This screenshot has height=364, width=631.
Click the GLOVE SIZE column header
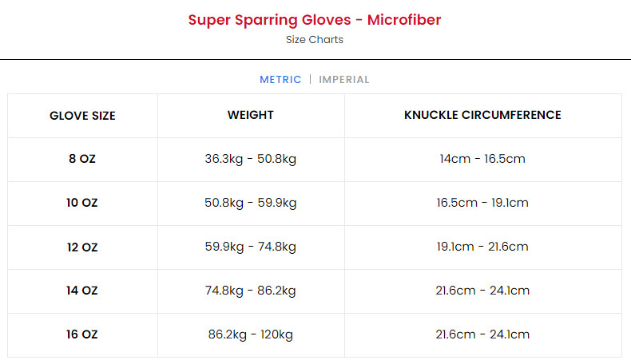[82, 116]
